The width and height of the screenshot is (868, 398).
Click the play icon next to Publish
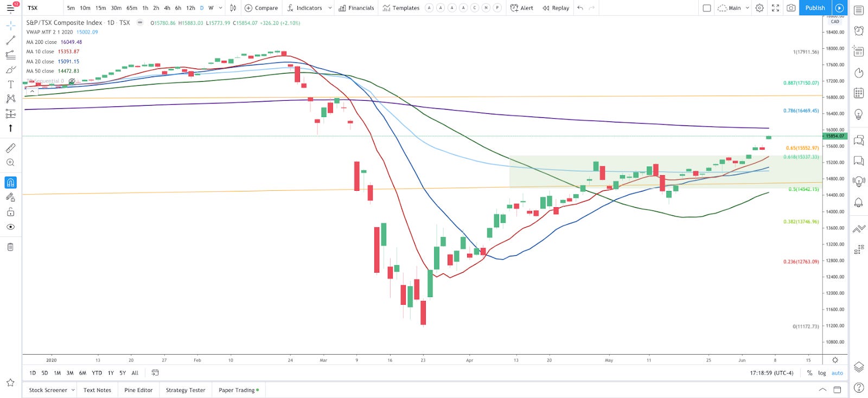839,8
